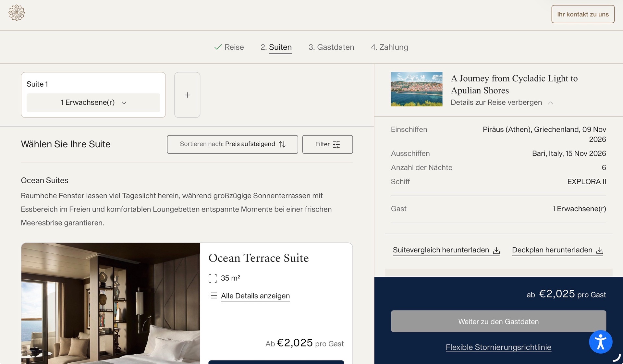Select the 3. Gastdaten step
Image resolution: width=623 pixels, height=364 pixels.
331,47
